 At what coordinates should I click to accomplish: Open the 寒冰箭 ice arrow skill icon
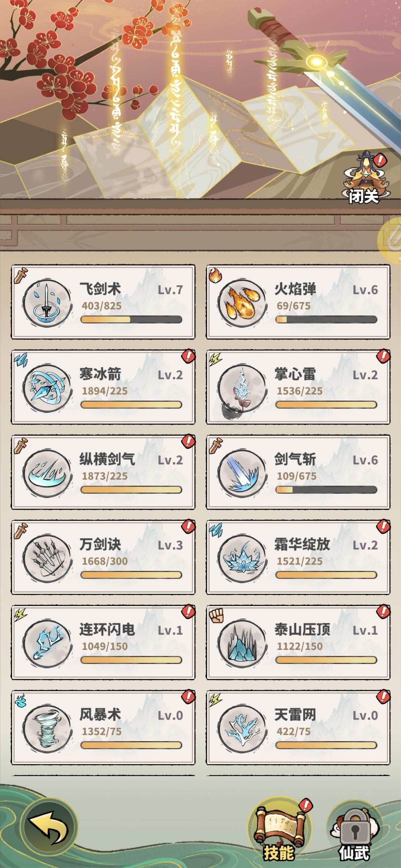[x=47, y=388]
